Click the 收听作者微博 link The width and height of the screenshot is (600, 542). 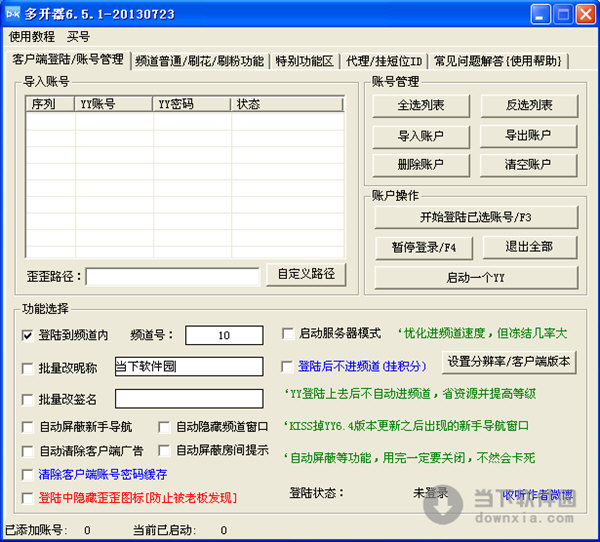[538, 495]
